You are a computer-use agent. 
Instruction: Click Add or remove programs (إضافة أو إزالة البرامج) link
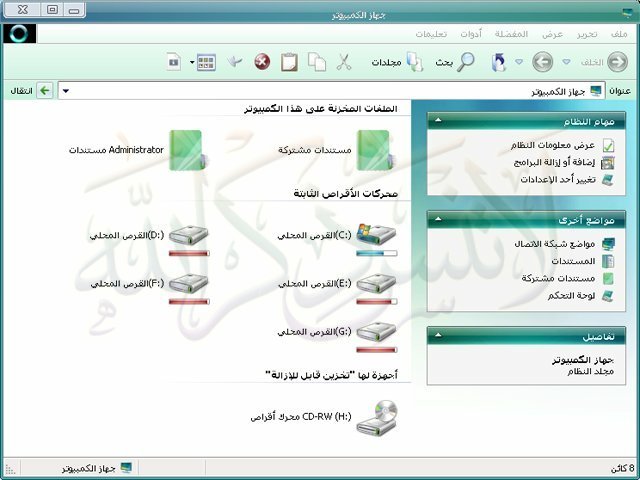point(554,162)
